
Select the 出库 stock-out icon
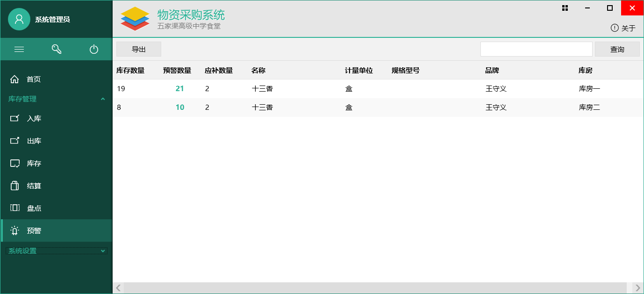click(15, 141)
